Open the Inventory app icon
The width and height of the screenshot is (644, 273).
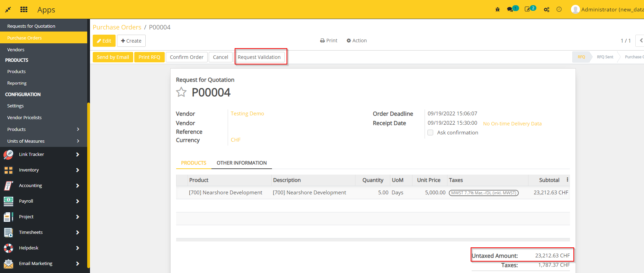tap(8, 170)
